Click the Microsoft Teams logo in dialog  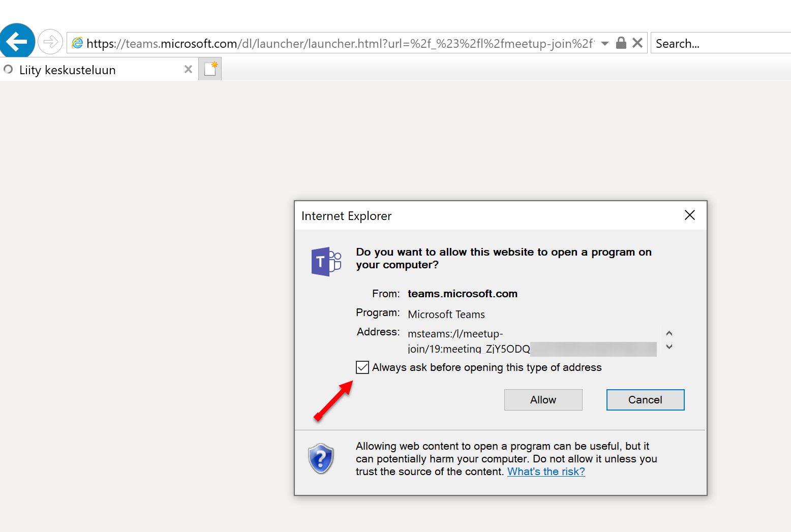326,262
